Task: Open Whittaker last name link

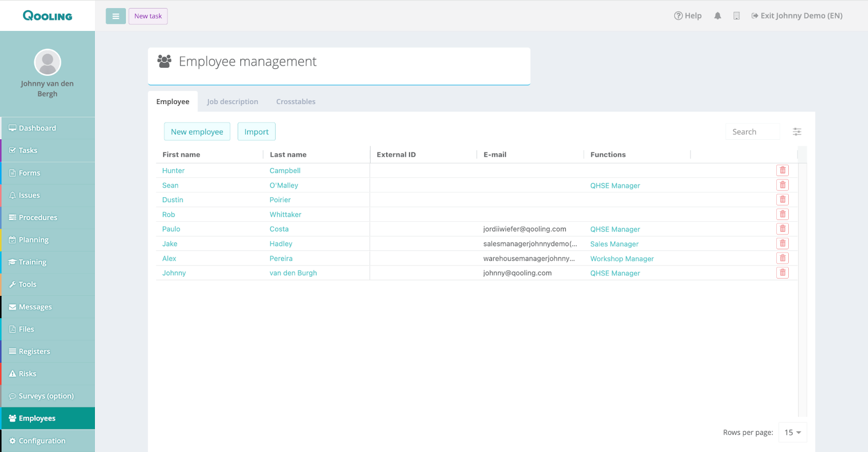Action: (x=285, y=215)
